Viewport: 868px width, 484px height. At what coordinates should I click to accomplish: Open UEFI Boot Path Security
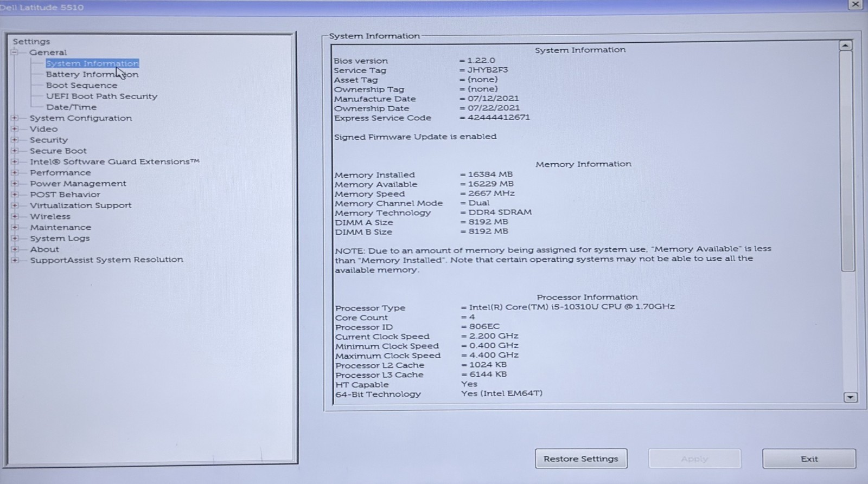(x=101, y=96)
